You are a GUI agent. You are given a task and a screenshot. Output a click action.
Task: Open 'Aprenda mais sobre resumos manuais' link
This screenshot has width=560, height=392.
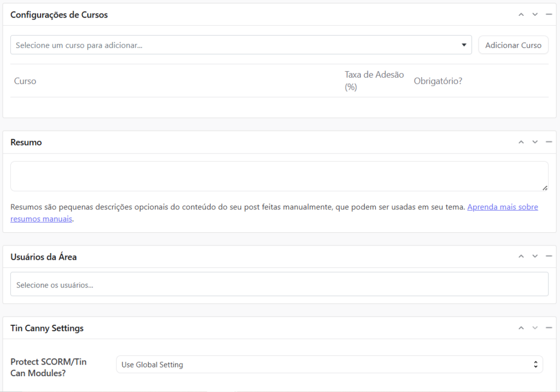[502, 207]
